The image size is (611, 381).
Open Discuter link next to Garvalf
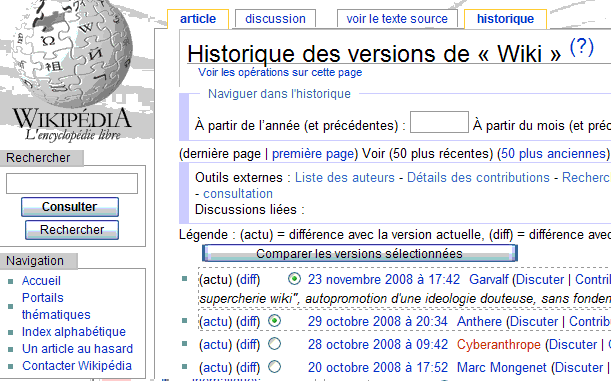[x=540, y=280]
